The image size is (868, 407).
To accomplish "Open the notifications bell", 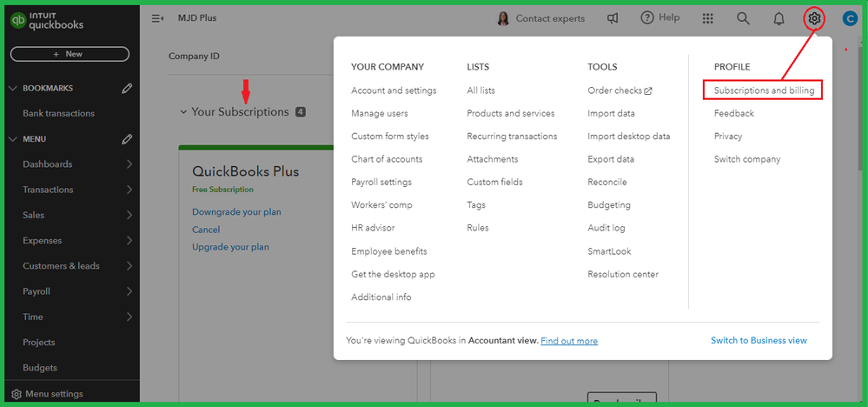I will tap(779, 17).
